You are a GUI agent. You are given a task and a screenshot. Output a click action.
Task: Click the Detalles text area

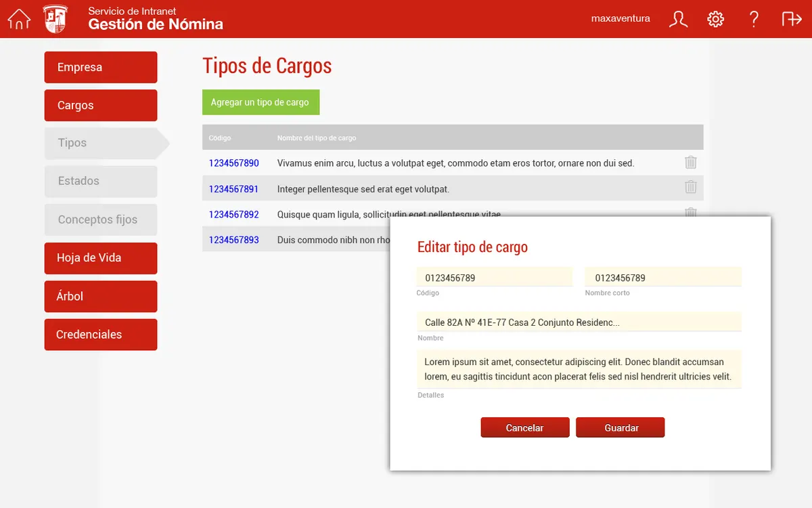[579, 369]
